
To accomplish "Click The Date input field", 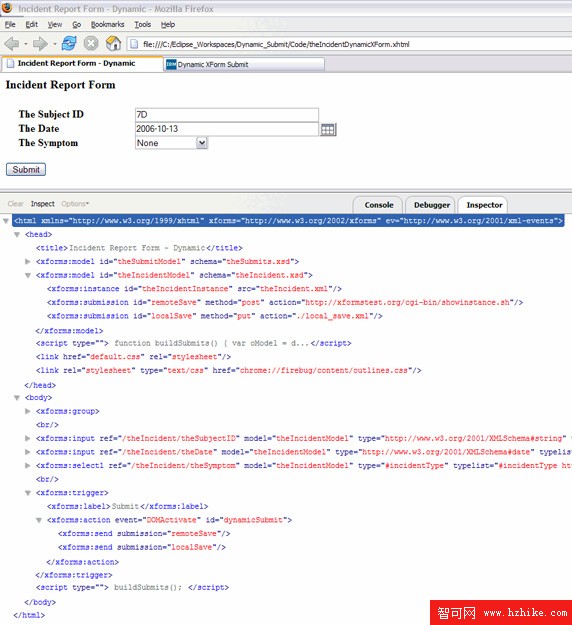I will [x=227, y=129].
